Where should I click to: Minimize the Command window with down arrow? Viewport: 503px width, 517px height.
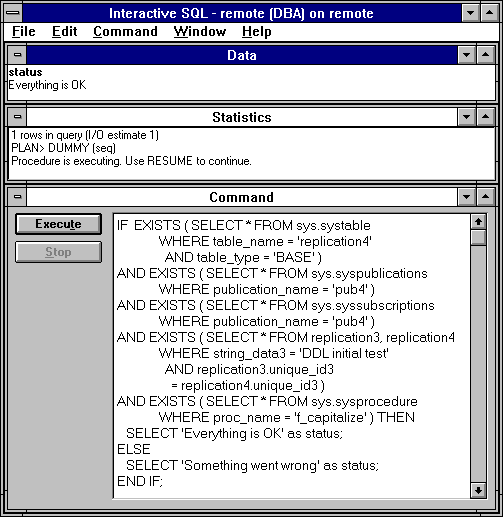click(466, 197)
